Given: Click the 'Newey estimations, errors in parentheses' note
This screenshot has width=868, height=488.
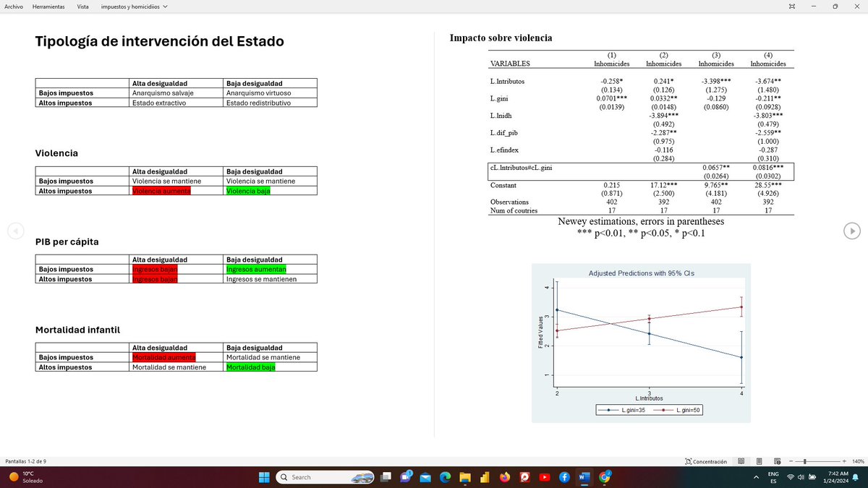Looking at the screenshot, I should (x=641, y=221).
